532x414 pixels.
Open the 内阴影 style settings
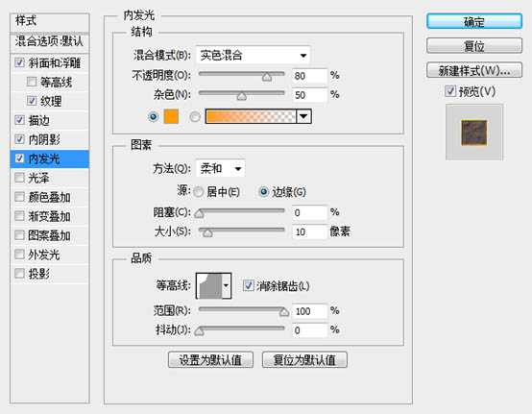44,139
